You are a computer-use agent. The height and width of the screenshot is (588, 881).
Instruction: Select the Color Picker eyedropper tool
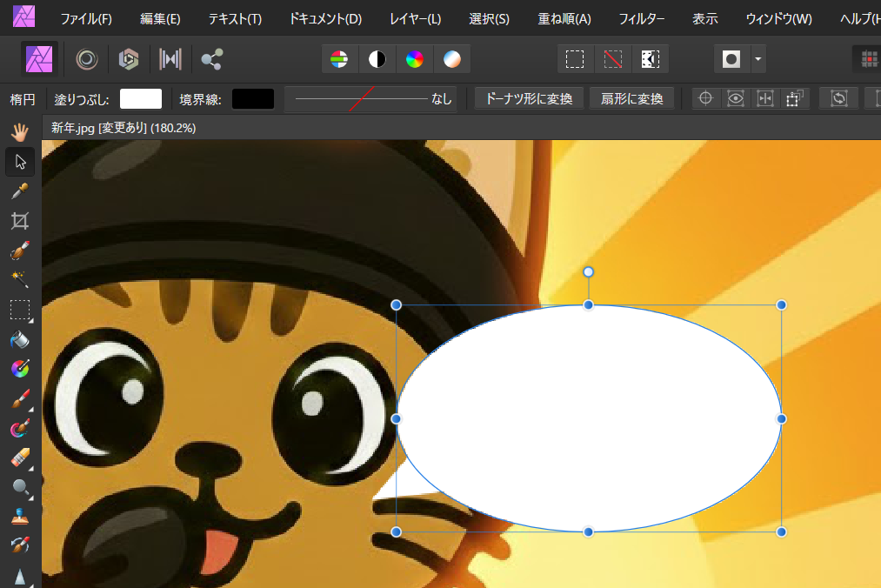20,190
